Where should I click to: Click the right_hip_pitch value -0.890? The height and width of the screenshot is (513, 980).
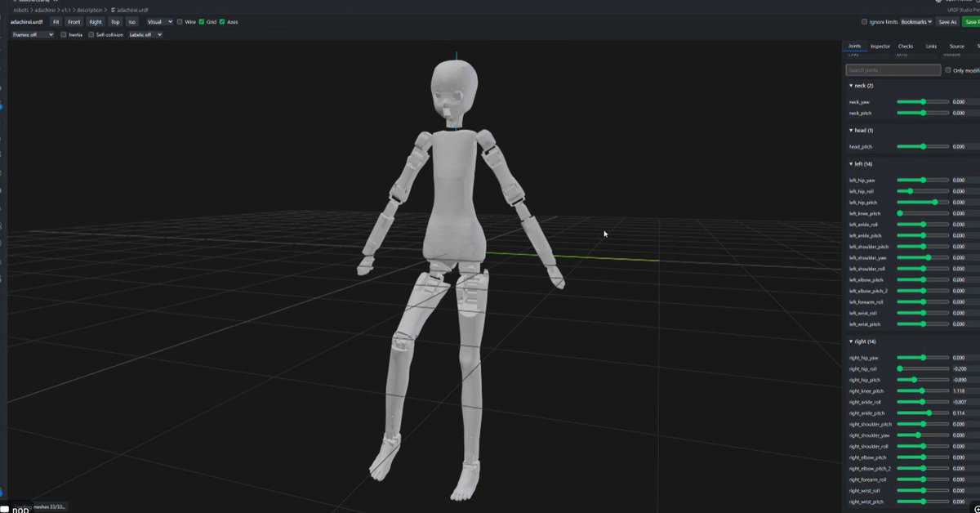pos(960,380)
